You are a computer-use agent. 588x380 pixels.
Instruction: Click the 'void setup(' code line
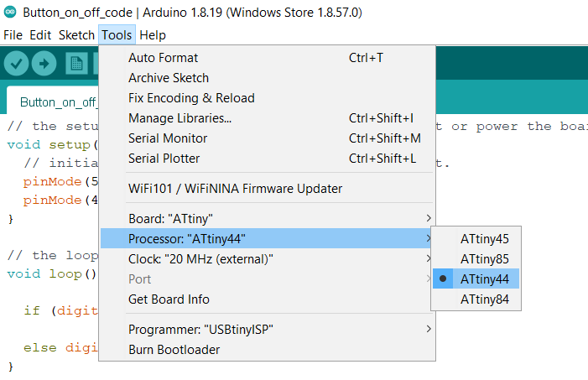click(53, 144)
